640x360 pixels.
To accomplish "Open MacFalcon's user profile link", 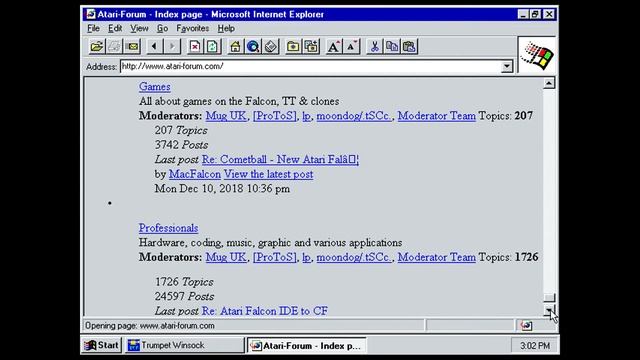I will 195,174.
